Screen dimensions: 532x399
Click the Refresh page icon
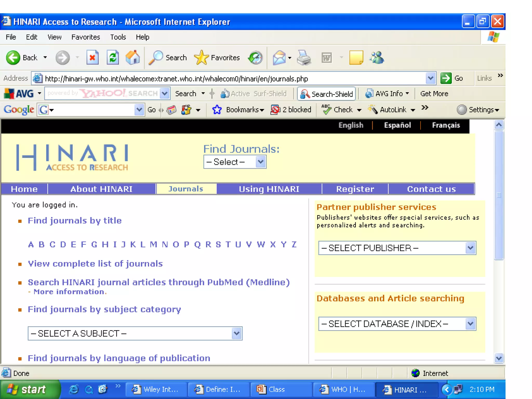(113, 57)
